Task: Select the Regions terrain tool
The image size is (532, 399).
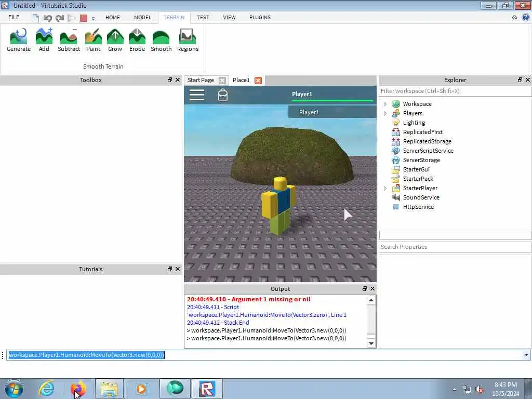Action: pos(188,40)
